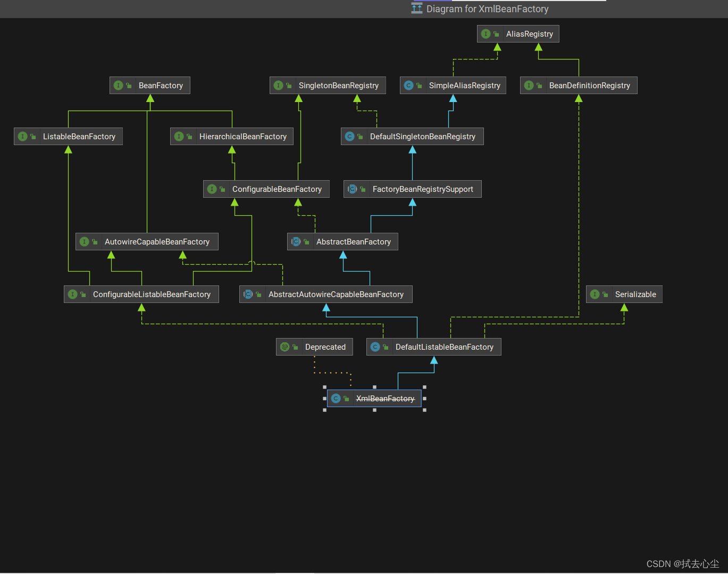
Task: Open the Diagram for XmlBeanFactory tab
Action: pyautogui.click(x=480, y=9)
